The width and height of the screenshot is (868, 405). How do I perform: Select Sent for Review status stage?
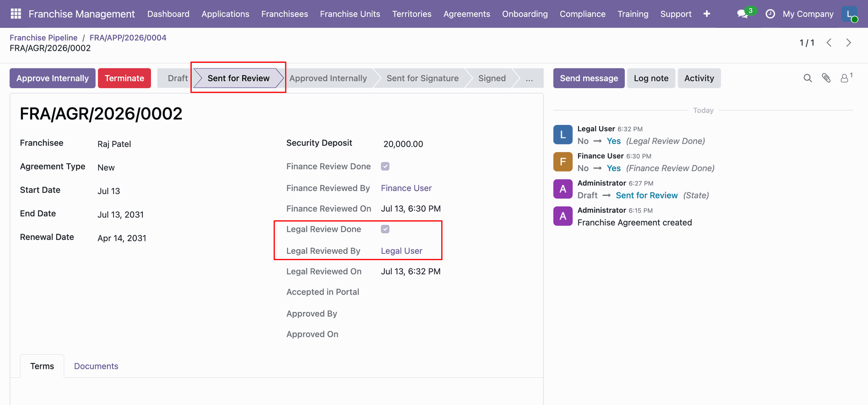(x=238, y=78)
